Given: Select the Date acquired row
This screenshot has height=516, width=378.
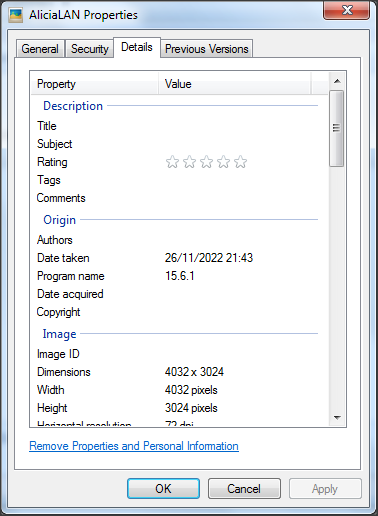Looking at the screenshot, I should point(178,294).
